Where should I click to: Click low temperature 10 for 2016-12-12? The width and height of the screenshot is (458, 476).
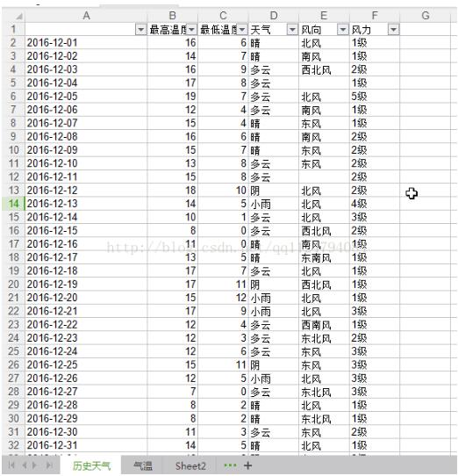point(223,191)
